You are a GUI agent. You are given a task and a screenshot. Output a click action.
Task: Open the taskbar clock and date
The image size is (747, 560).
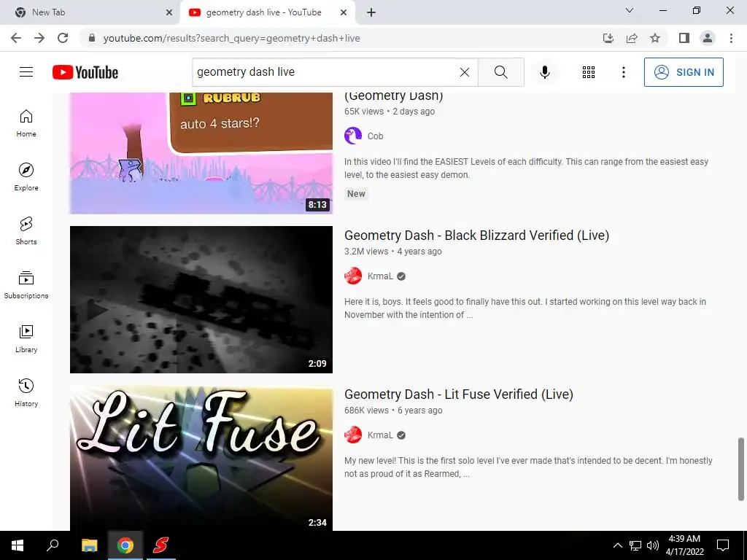coord(684,545)
